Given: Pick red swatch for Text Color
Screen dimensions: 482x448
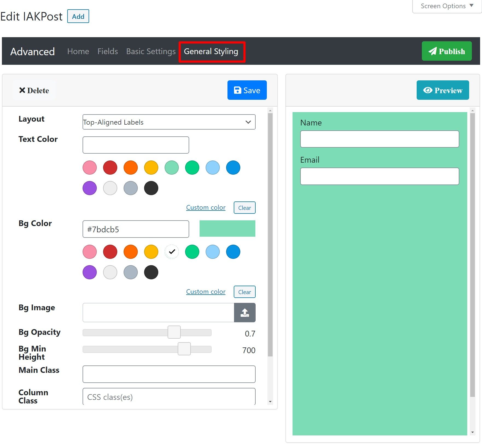Looking at the screenshot, I should (x=110, y=168).
